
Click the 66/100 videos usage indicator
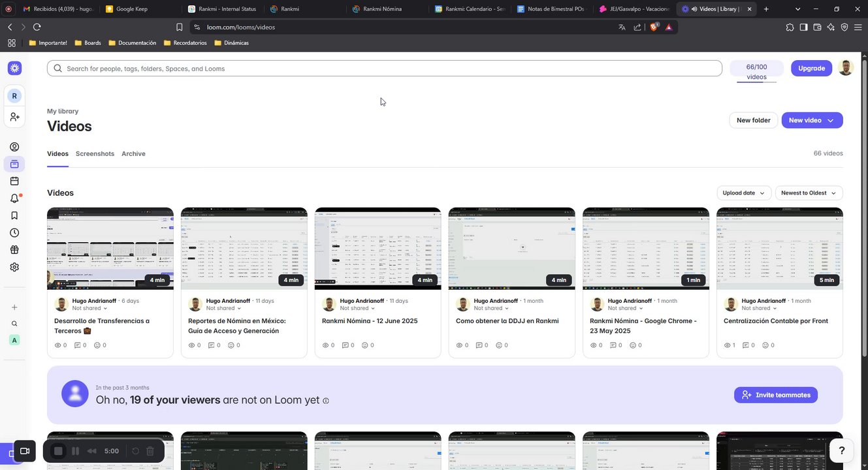[x=756, y=71]
